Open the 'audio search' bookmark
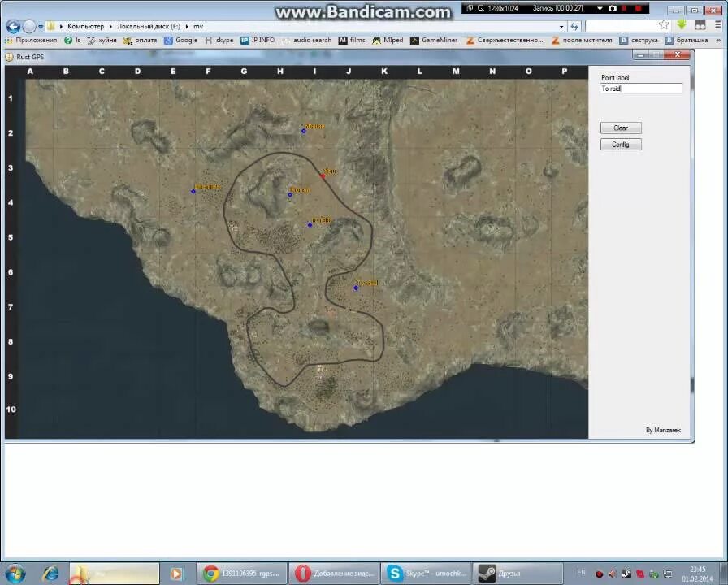Screen dimensions: 728x585 point(307,41)
